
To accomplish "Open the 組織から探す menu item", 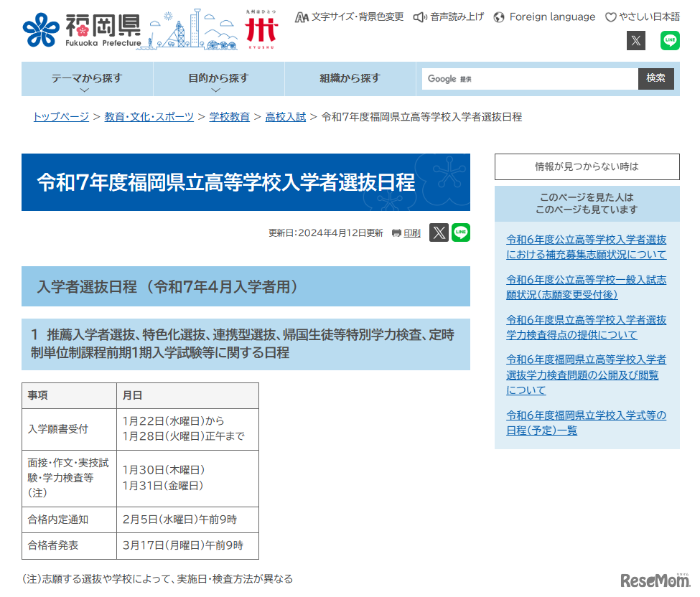I will (350, 78).
